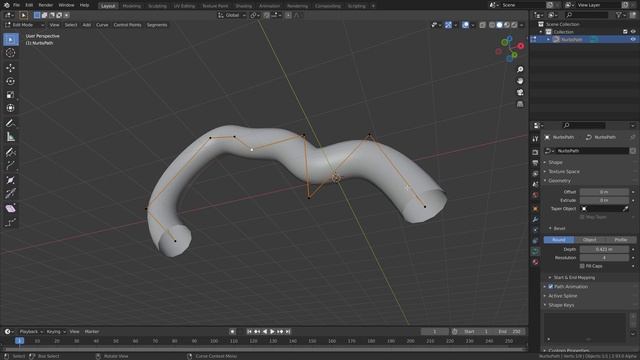Open the Output properties tab icon
Viewport: 640px width, 360px height.
pos(536,163)
